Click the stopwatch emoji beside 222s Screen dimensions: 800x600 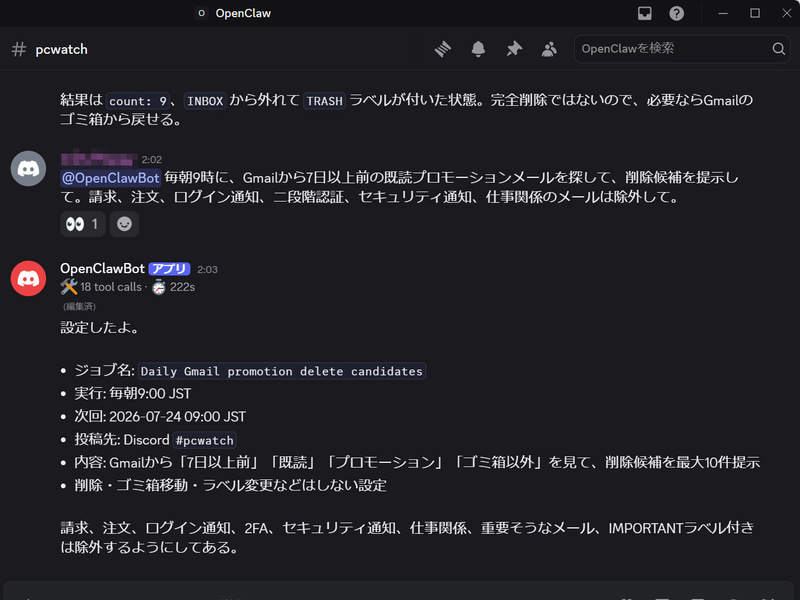tap(159, 287)
